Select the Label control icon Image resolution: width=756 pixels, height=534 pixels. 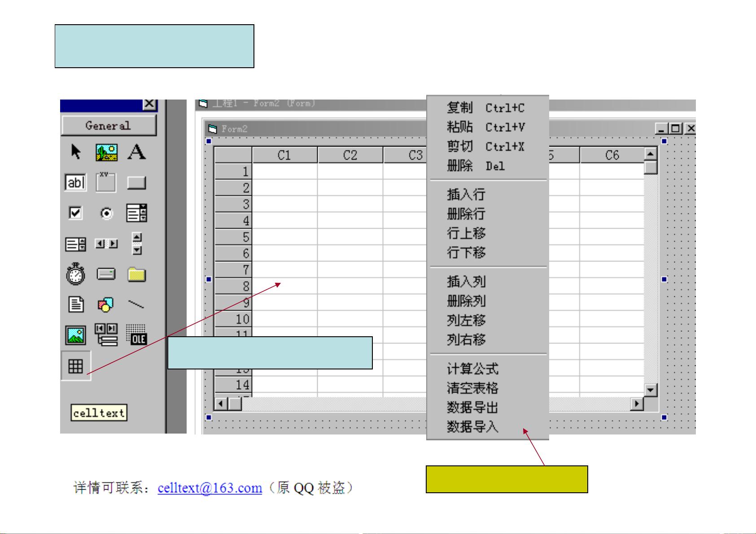point(136,152)
